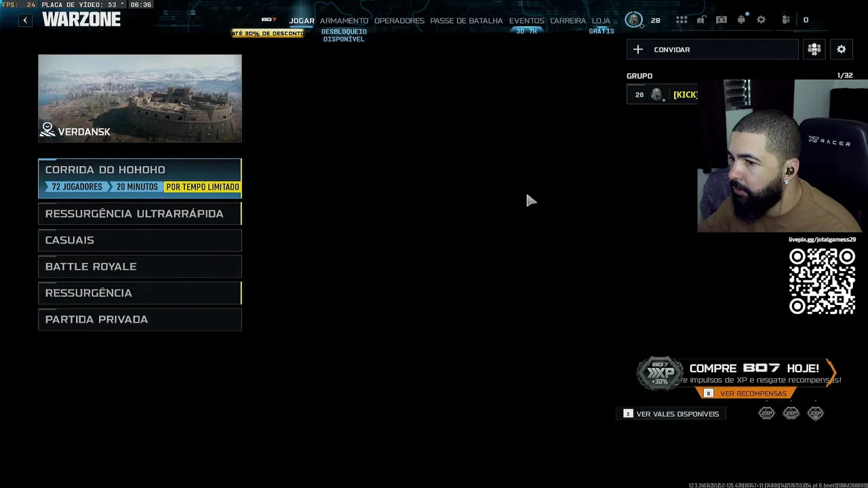The image size is (868, 488).
Task: Click the skull map icon beside Verdansk
Action: click(x=47, y=130)
